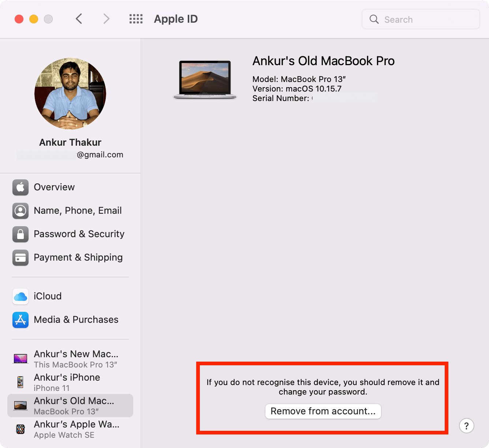Minimize window with yellow button
Viewport: 489px width, 448px height.
coord(34,19)
